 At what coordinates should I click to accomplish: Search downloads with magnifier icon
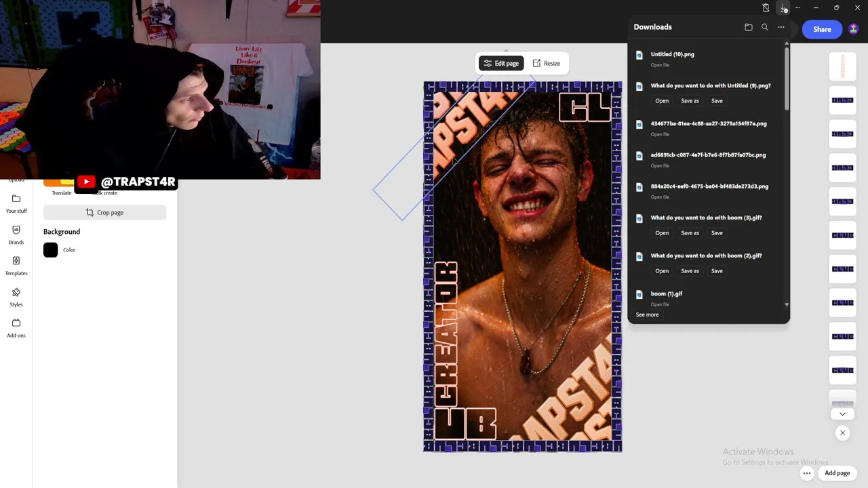765,27
